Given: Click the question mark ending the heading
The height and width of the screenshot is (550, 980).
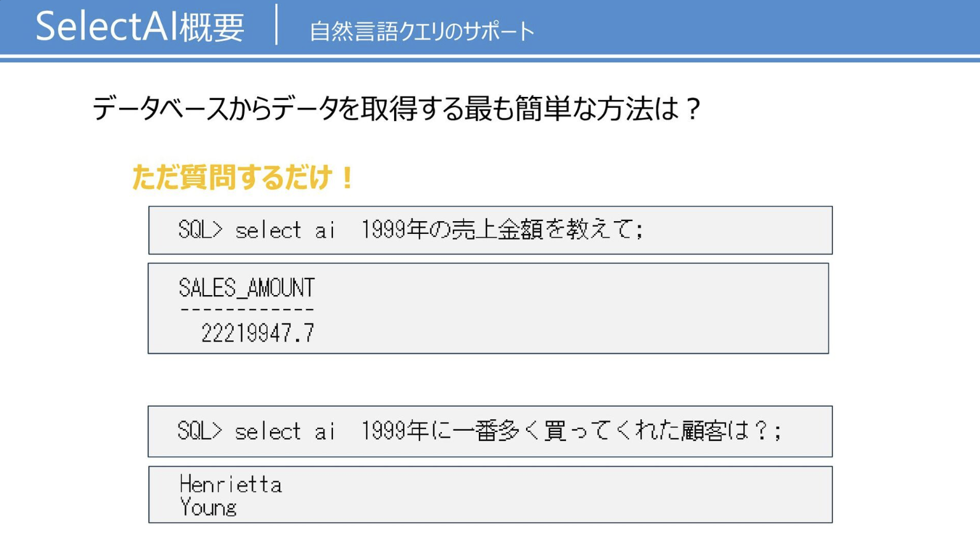Looking at the screenshot, I should click(693, 109).
